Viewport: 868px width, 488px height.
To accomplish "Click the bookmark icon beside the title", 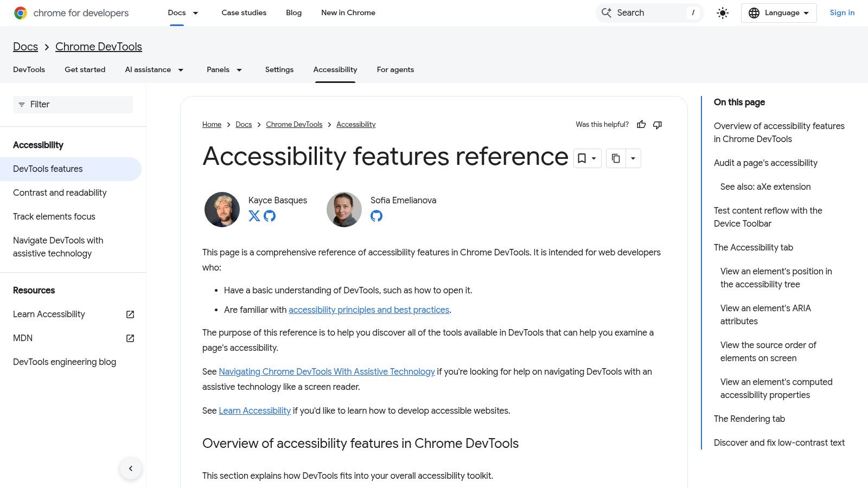I will click(x=582, y=158).
